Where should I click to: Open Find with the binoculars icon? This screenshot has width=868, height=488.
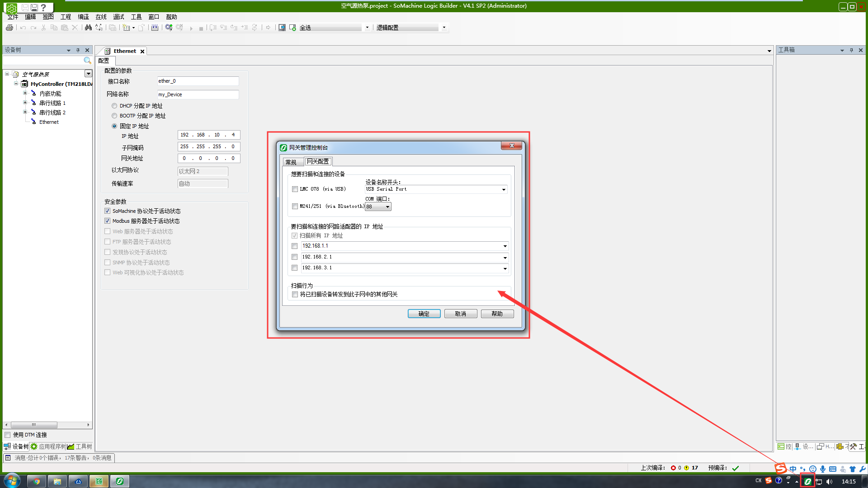[88, 28]
